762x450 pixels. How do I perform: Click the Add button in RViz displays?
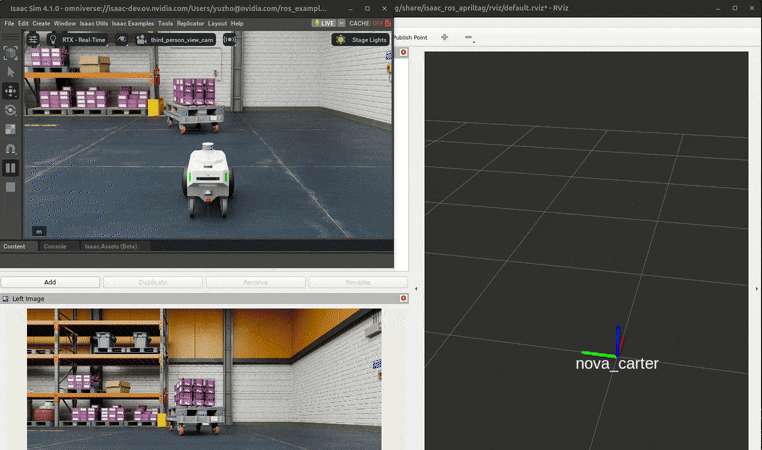(x=50, y=282)
